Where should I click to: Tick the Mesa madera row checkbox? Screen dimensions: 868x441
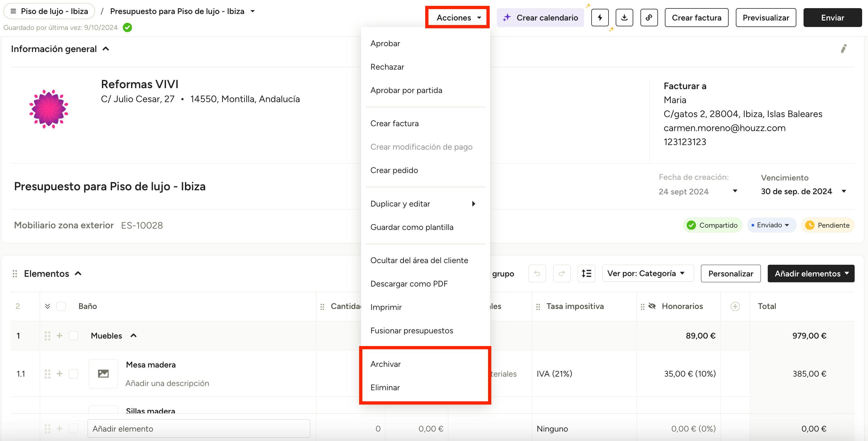point(74,374)
